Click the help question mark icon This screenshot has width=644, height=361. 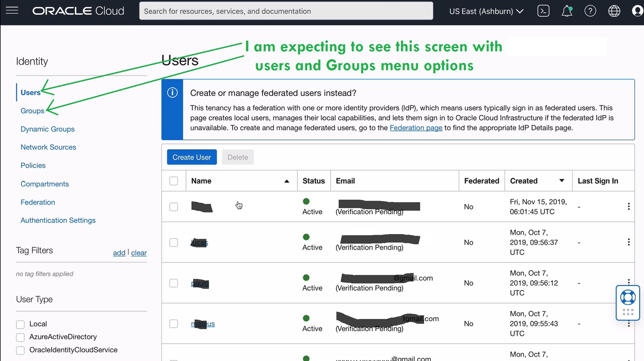[x=590, y=11]
